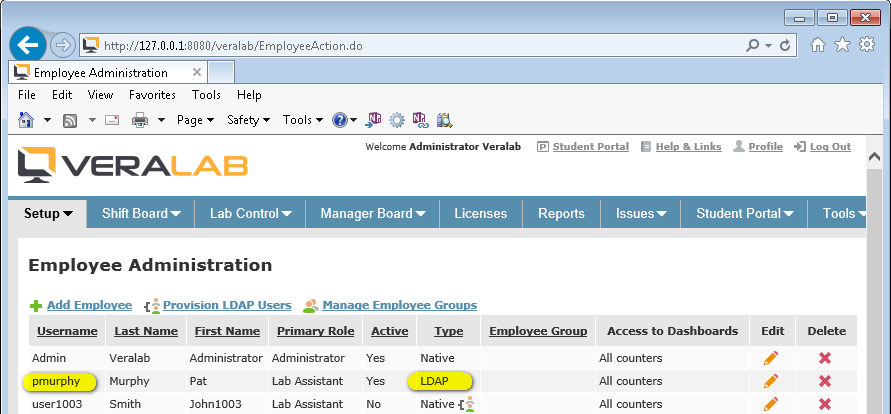Open the View menu
This screenshot has width=891, height=414.
click(101, 95)
